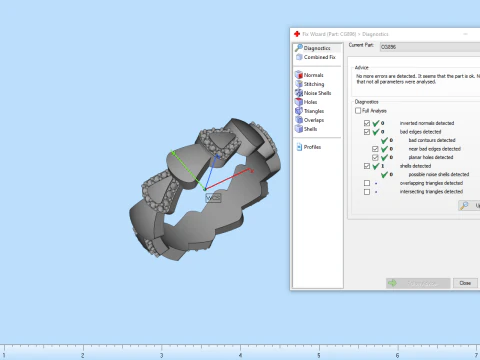Close the Fix Wizard dialog
This screenshot has height=360, width=480.
tap(465, 283)
